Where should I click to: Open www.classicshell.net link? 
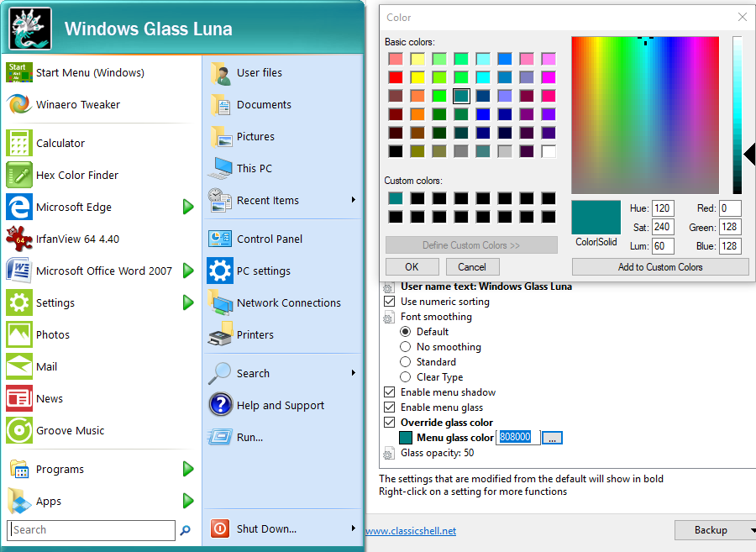pyautogui.click(x=411, y=531)
